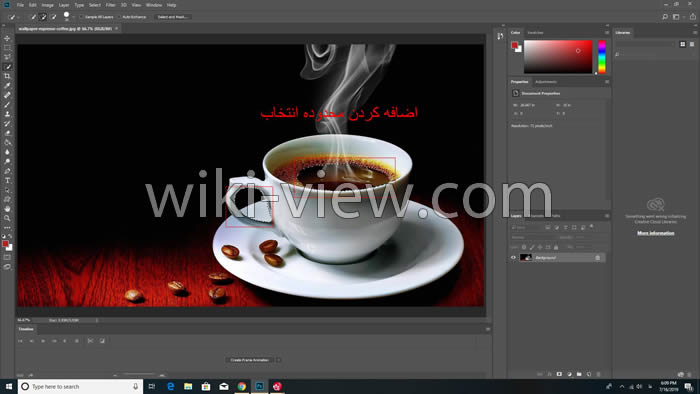Viewport: 700px width, 394px height.
Task: Open the Window menu
Action: tap(154, 5)
